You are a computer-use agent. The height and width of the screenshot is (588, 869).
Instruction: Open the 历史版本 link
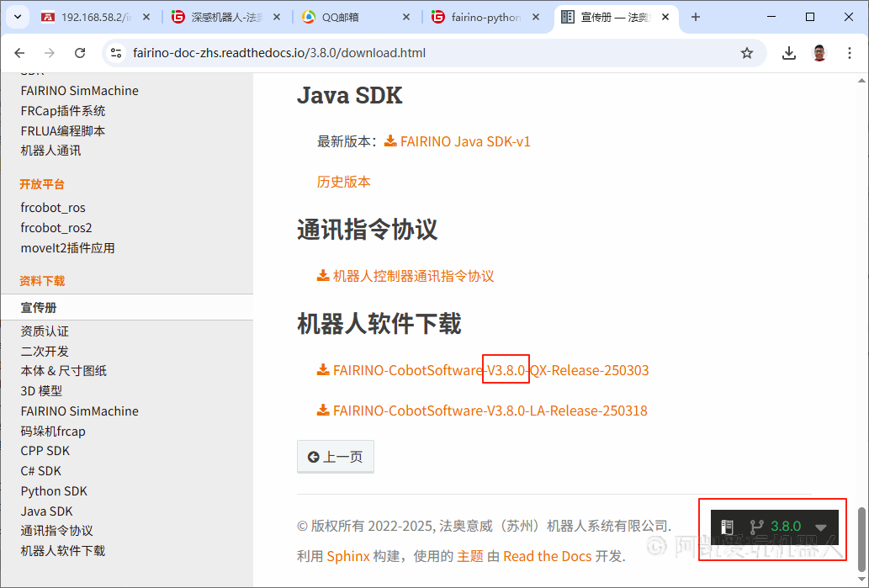tap(343, 182)
